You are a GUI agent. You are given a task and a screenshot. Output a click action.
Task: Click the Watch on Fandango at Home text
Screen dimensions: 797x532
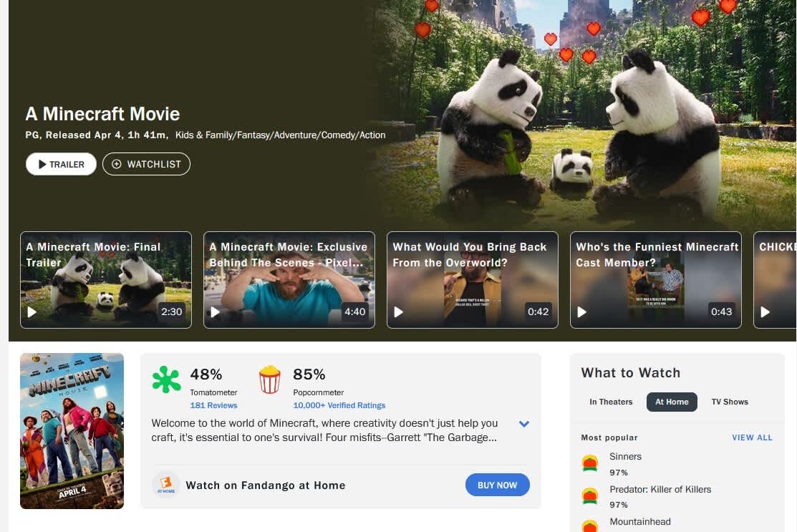[266, 485]
